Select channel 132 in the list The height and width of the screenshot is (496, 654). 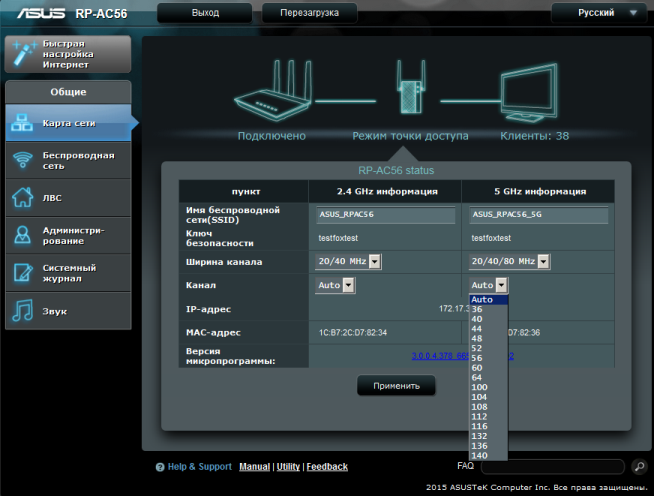click(x=488, y=436)
